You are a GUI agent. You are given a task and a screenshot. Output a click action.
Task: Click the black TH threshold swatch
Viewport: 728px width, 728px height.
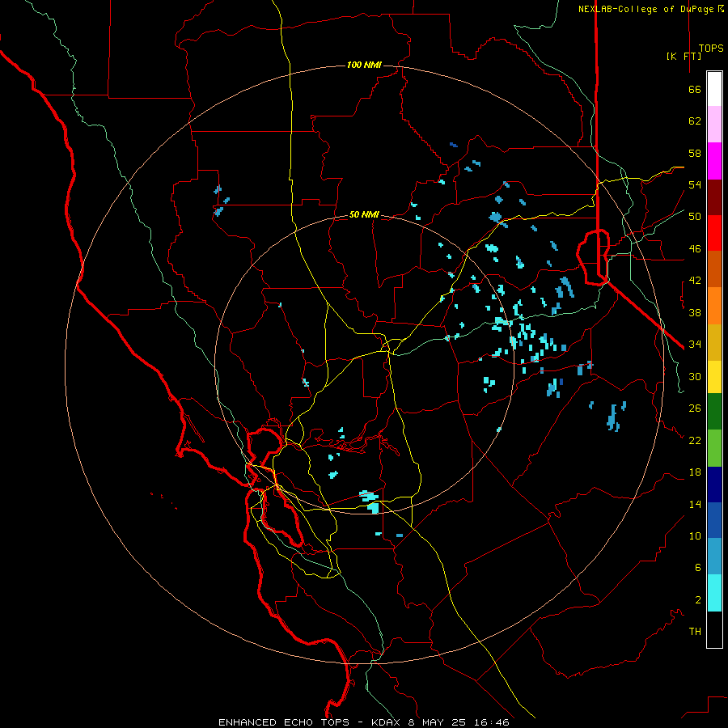click(x=714, y=629)
